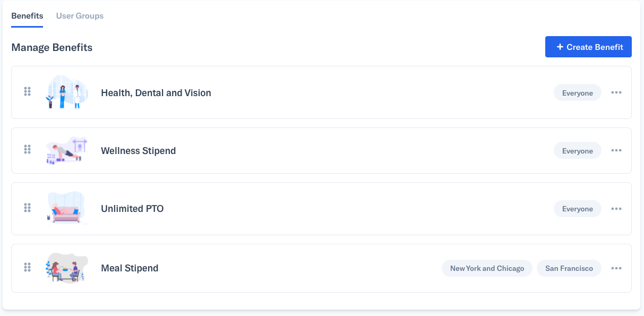The width and height of the screenshot is (644, 316).
Task: Click the drag handle for Unlimited PTO
Action: tap(27, 208)
